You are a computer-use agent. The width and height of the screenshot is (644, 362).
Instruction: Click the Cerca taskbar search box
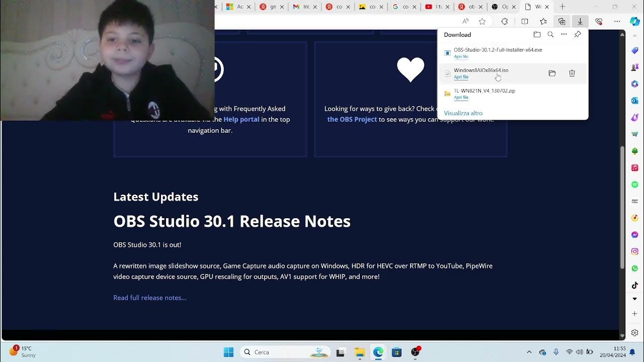click(285, 352)
